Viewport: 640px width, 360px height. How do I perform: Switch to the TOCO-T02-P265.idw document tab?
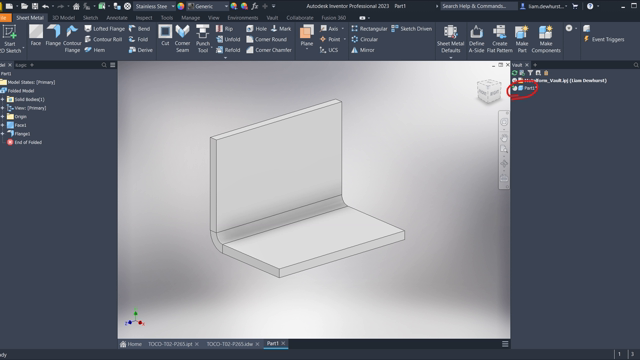click(x=229, y=344)
